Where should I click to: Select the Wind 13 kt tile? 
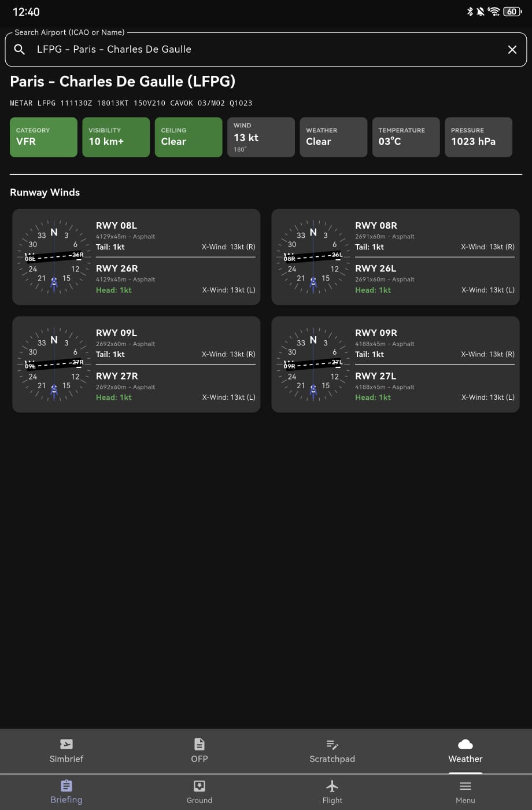tap(261, 137)
